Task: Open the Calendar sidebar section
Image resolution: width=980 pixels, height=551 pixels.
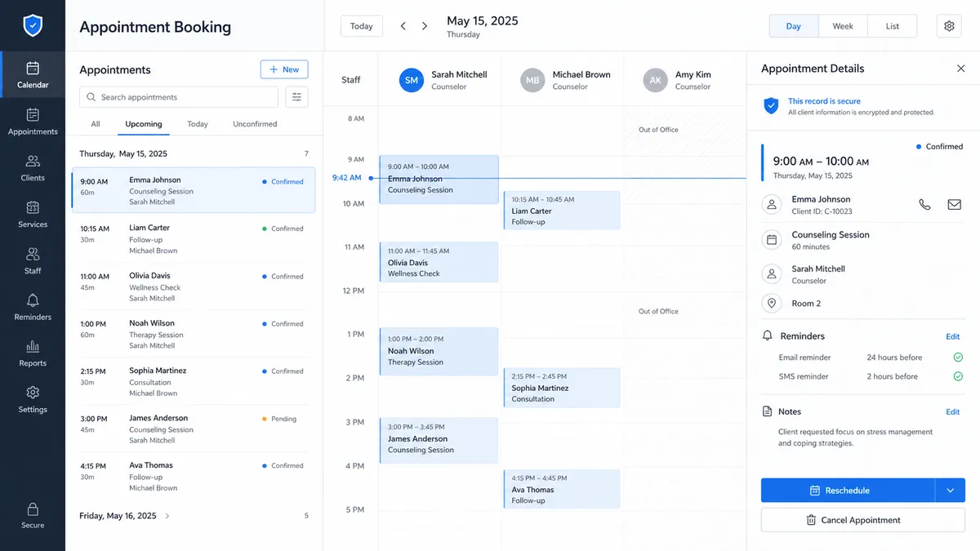Action: click(33, 74)
